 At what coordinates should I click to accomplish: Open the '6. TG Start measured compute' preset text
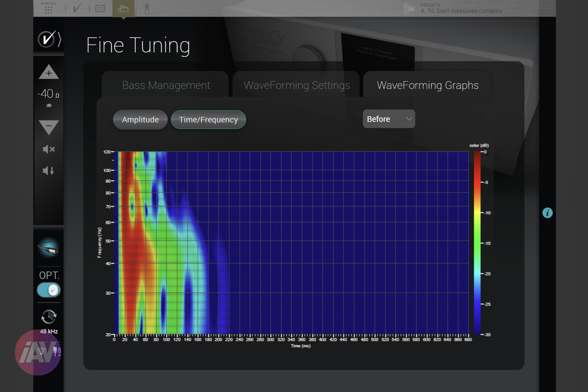(x=461, y=11)
